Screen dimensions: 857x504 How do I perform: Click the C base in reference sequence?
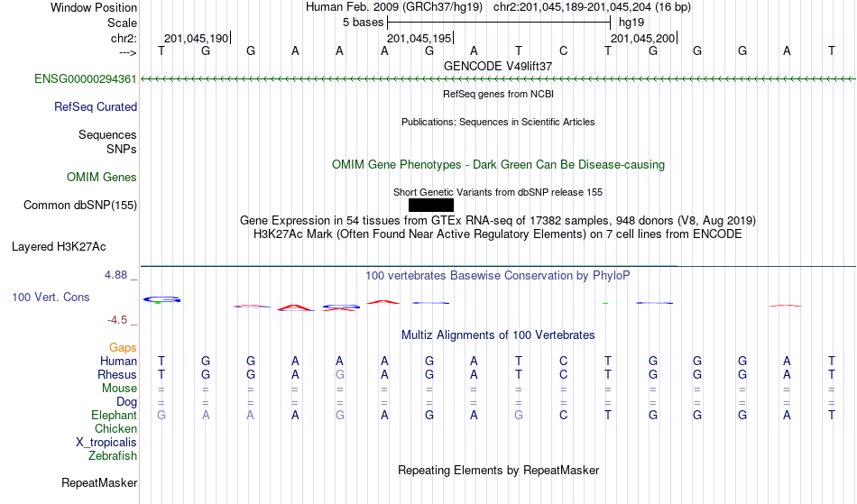pyautogui.click(x=563, y=50)
